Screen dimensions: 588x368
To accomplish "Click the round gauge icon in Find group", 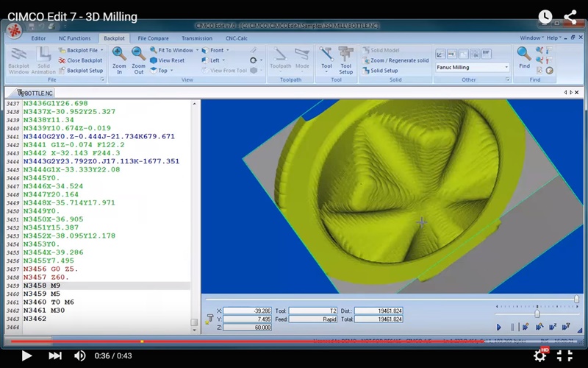I will [549, 70].
